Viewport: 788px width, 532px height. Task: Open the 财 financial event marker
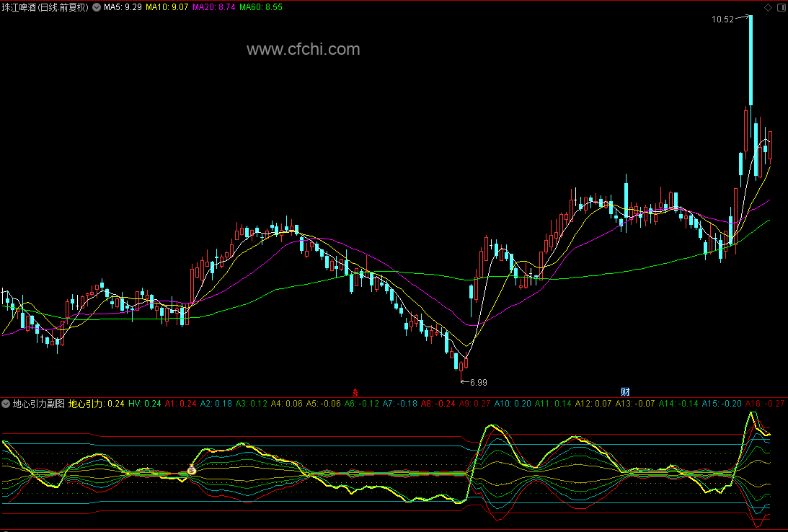click(625, 392)
